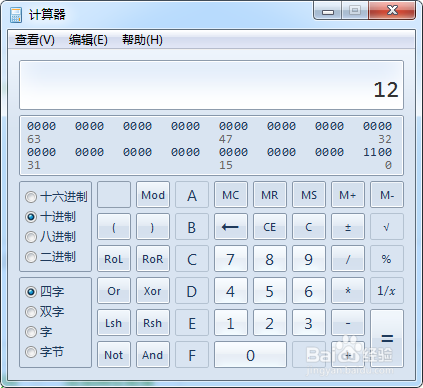
Task: Close the calculator window
Action: pyautogui.click(x=392, y=10)
